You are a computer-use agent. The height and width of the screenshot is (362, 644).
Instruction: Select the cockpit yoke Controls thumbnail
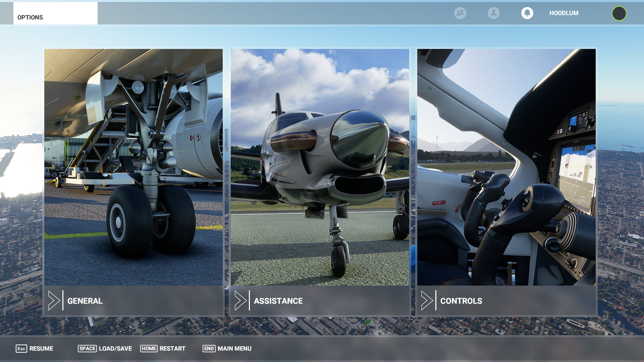506,167
